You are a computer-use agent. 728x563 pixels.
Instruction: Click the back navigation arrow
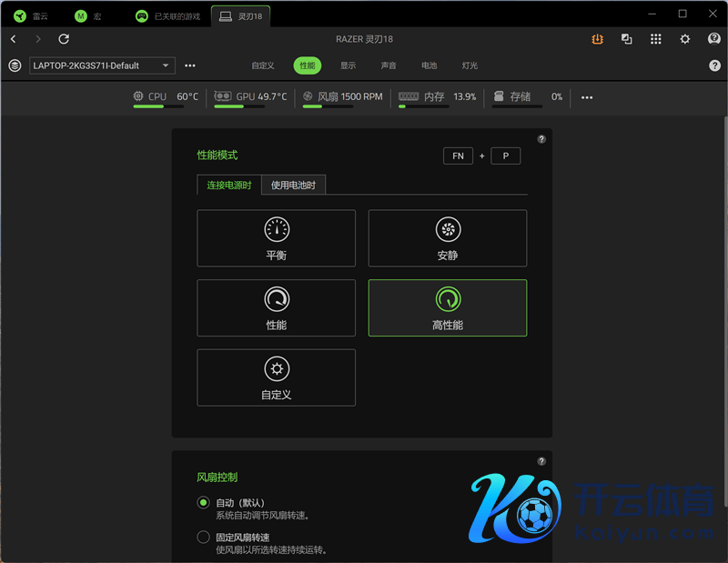pos(14,39)
